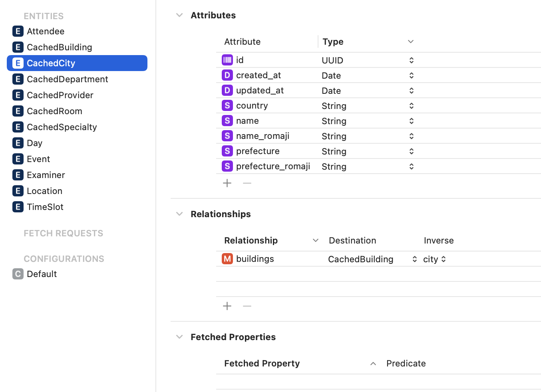This screenshot has height=392, width=541.
Task: Sort by the Fetched Property column header
Action: (x=262, y=364)
